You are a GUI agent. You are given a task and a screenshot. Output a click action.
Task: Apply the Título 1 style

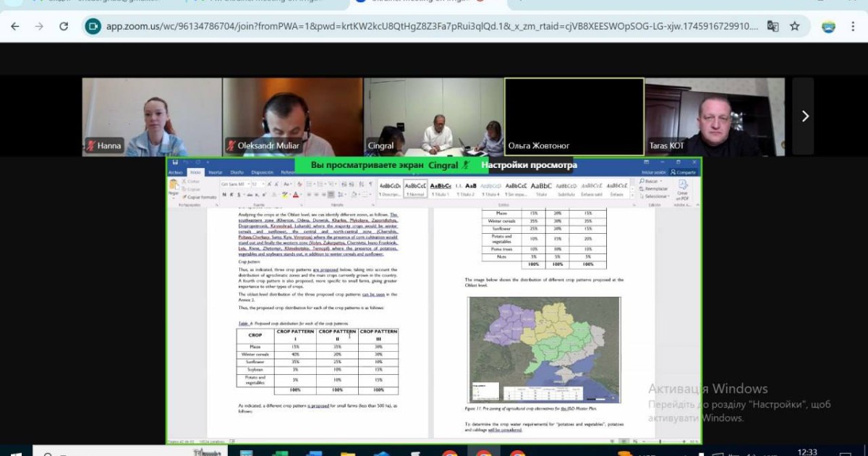point(441,189)
